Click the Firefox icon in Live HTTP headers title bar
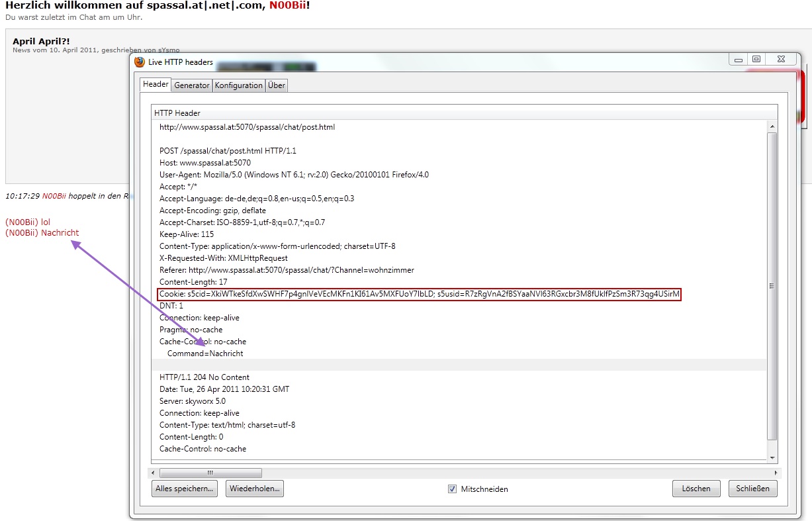This screenshot has width=812, height=521. coord(140,62)
